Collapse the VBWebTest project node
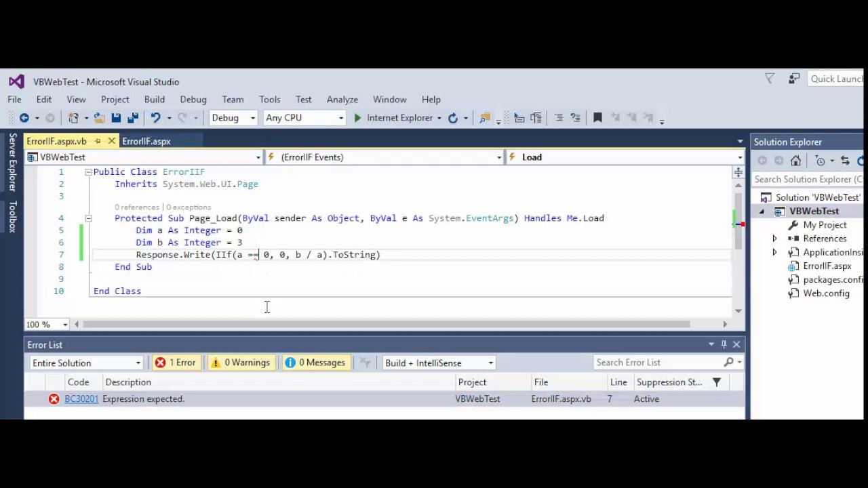Image resolution: width=868 pixels, height=488 pixels. pyautogui.click(x=761, y=211)
